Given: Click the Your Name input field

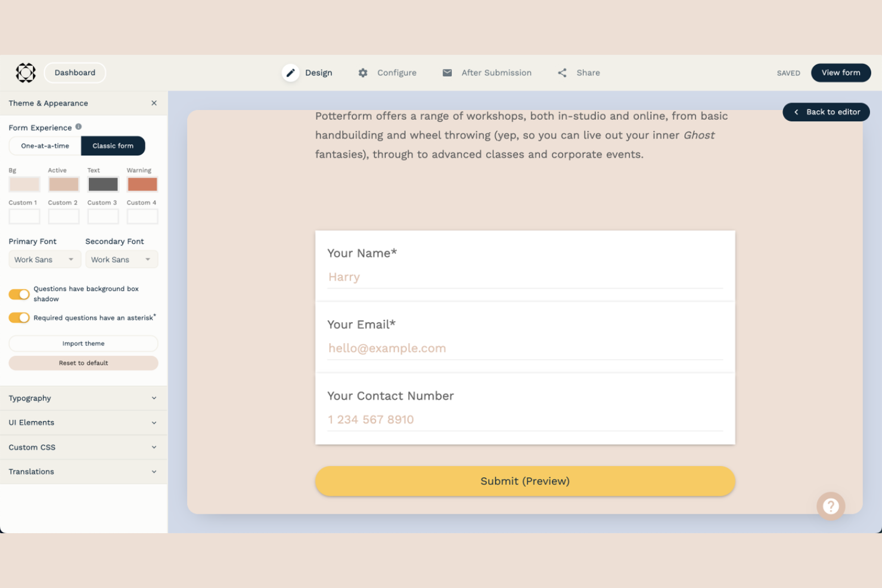Looking at the screenshot, I should tap(524, 276).
